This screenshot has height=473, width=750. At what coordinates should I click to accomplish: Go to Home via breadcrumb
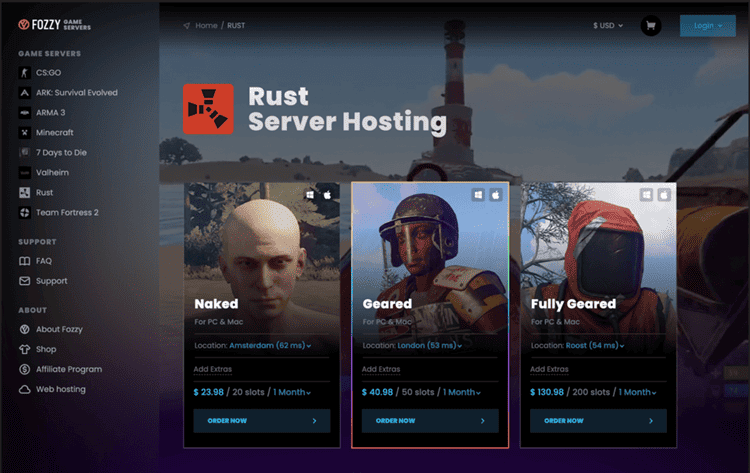tap(206, 25)
